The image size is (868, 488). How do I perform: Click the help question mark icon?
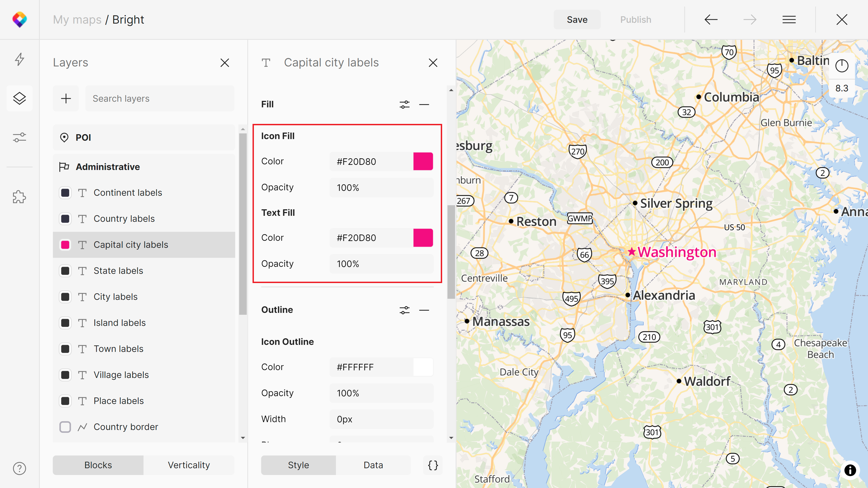[x=19, y=468]
